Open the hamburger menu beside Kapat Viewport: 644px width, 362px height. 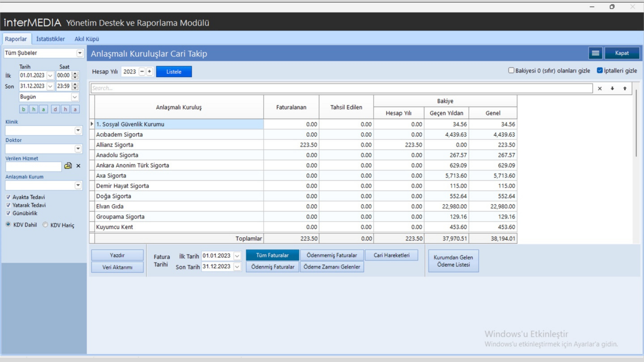(595, 53)
